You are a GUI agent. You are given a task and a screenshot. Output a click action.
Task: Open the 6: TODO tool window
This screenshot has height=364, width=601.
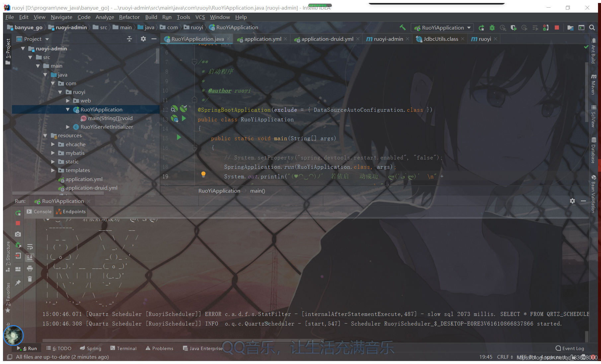(59, 348)
